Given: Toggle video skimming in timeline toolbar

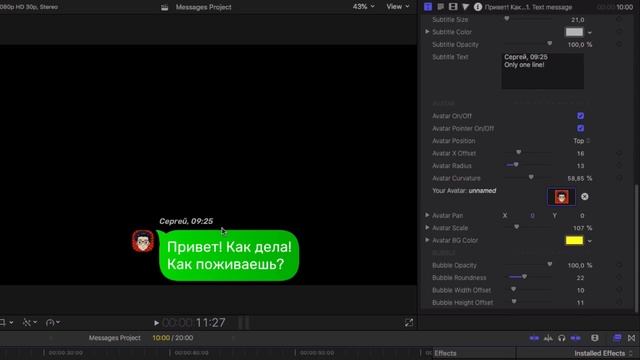Looking at the screenshot, I should pyautogui.click(x=534, y=338).
